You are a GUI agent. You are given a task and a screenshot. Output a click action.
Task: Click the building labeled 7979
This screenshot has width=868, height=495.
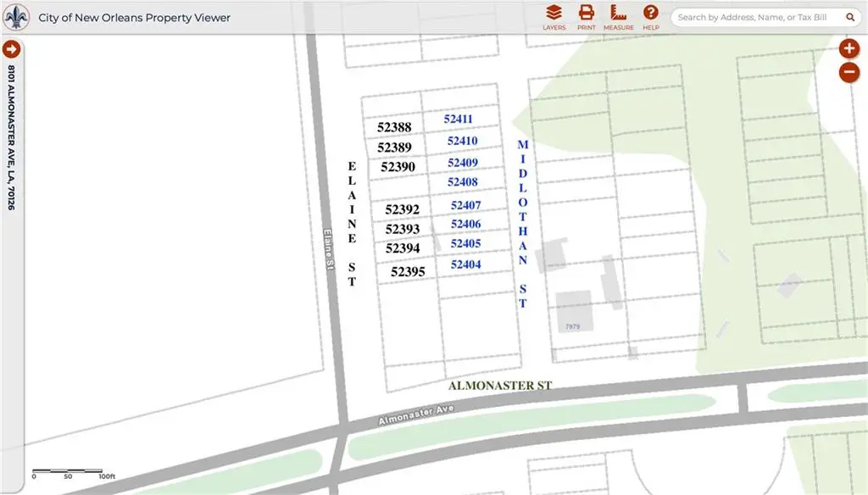tap(571, 325)
